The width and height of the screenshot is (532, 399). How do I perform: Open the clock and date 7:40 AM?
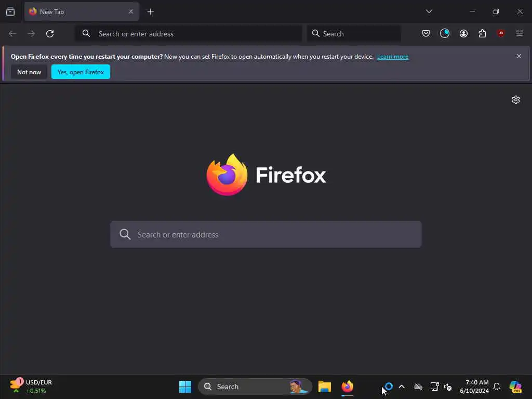pyautogui.click(x=474, y=387)
